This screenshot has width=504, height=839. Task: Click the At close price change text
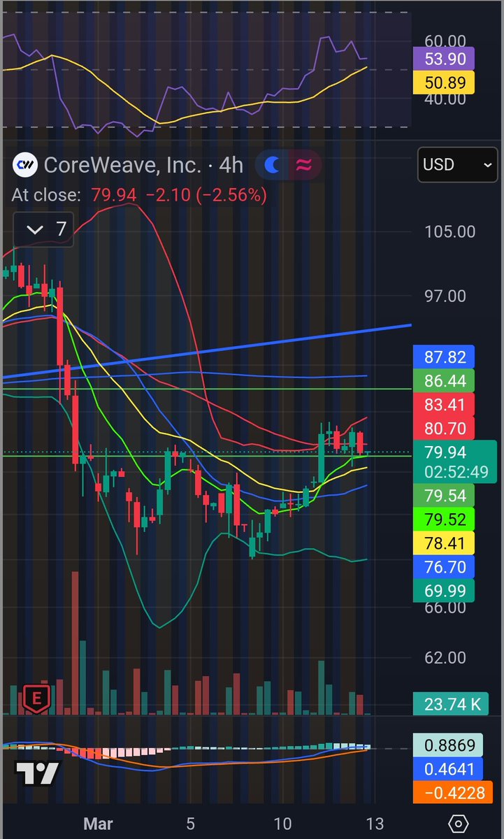(x=139, y=195)
